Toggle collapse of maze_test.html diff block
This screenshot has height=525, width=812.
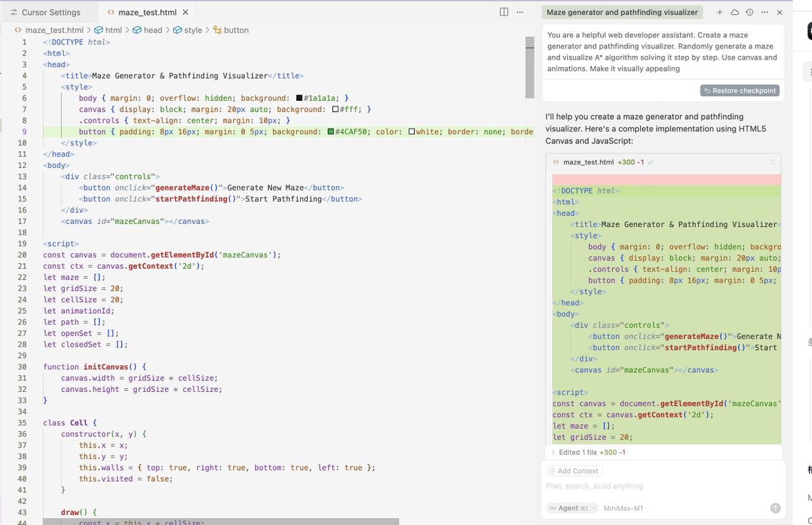coord(773,162)
